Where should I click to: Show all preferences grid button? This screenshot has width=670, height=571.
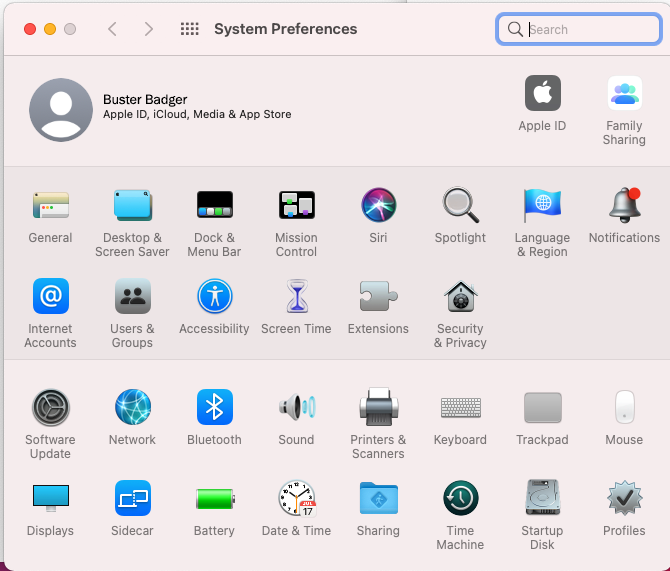pos(189,29)
